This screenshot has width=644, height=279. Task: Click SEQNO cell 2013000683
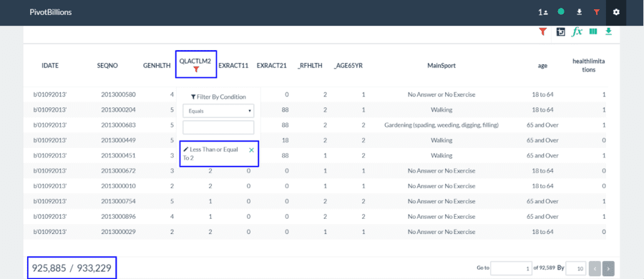click(118, 125)
